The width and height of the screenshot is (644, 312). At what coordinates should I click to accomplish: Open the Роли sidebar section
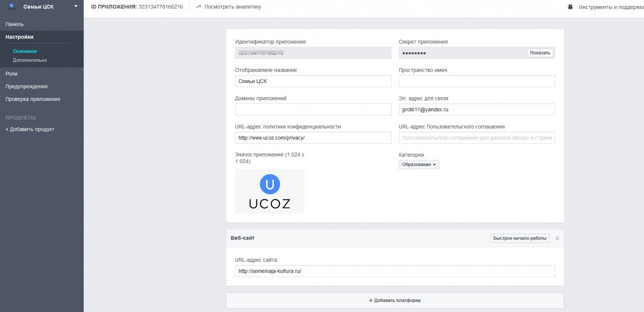click(11, 74)
